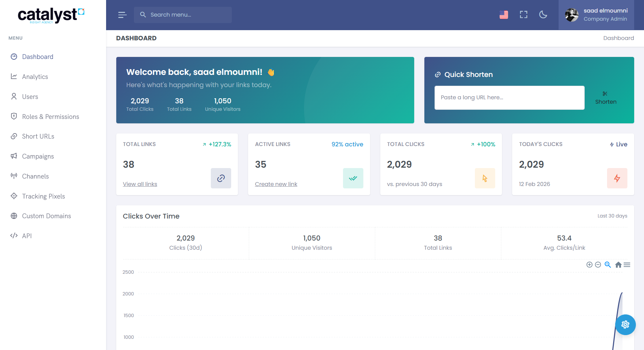Select the Campaigns megaphone icon in sidebar
Screen dimensions: 644x350
point(14,156)
